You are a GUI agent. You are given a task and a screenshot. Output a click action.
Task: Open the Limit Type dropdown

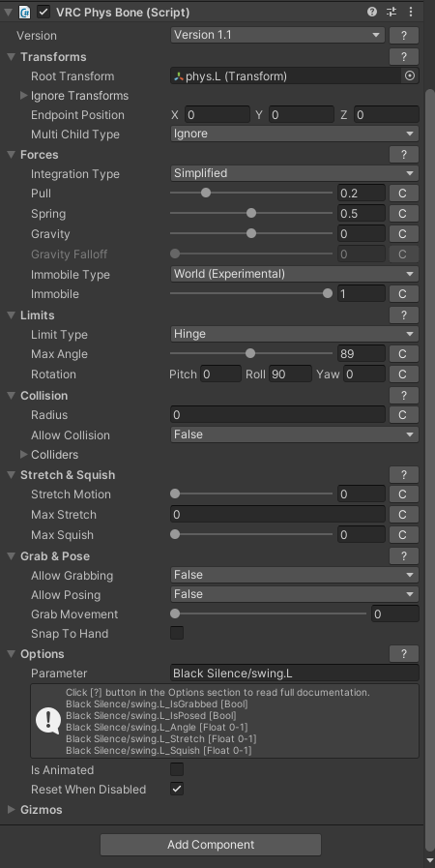coord(294,334)
